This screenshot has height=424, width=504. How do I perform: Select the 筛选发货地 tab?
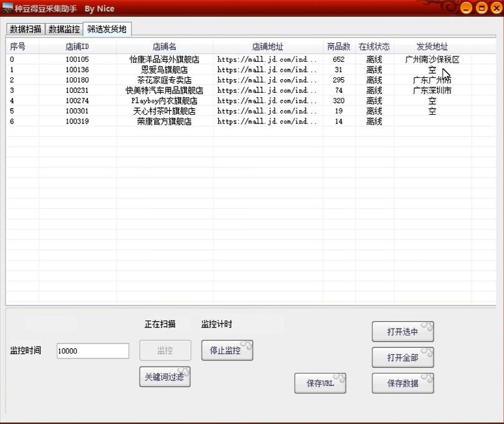pyautogui.click(x=107, y=29)
